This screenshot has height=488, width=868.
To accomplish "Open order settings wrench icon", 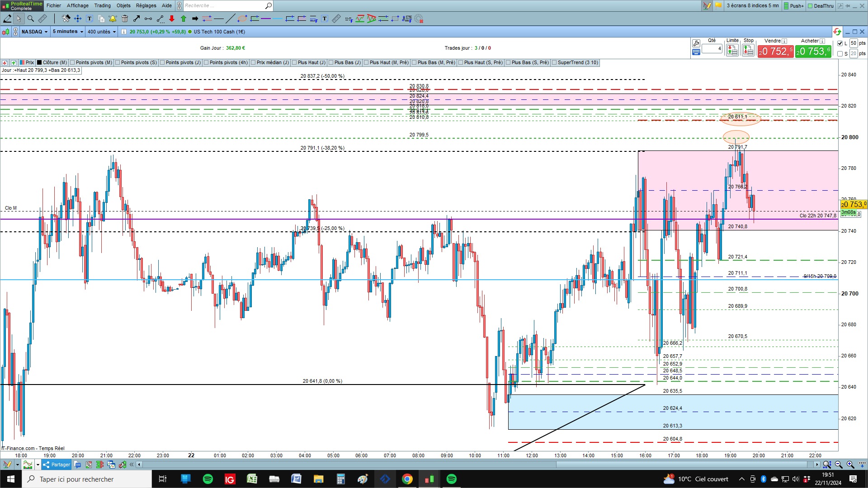I will 696,43.
